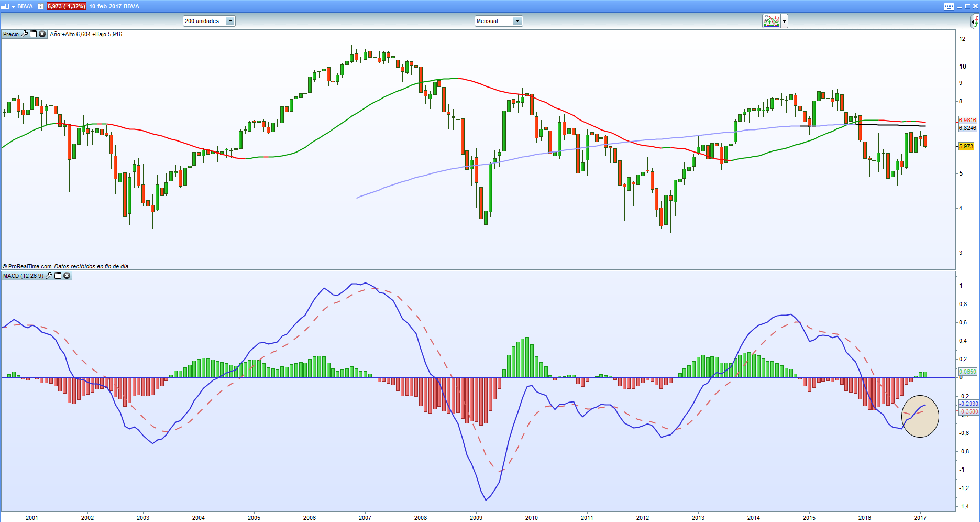This screenshot has height=522, width=980.
Task: Open Precio panel settings wrench
Action: pyautogui.click(x=24, y=34)
